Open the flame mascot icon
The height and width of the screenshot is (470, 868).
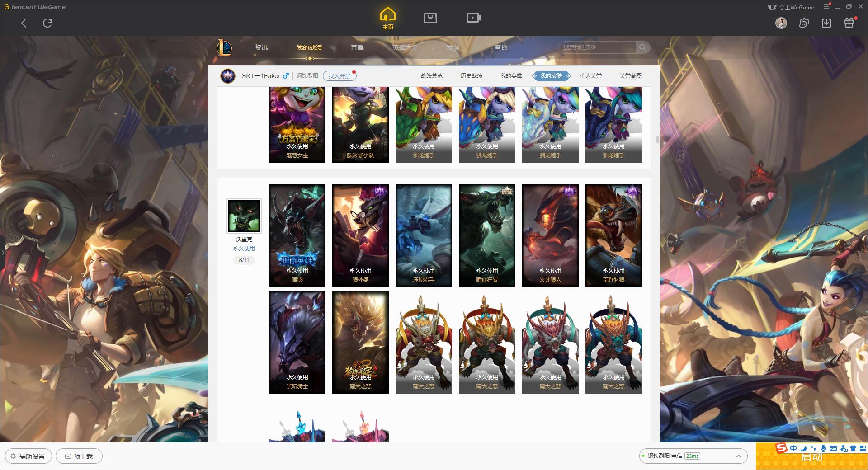[804, 23]
